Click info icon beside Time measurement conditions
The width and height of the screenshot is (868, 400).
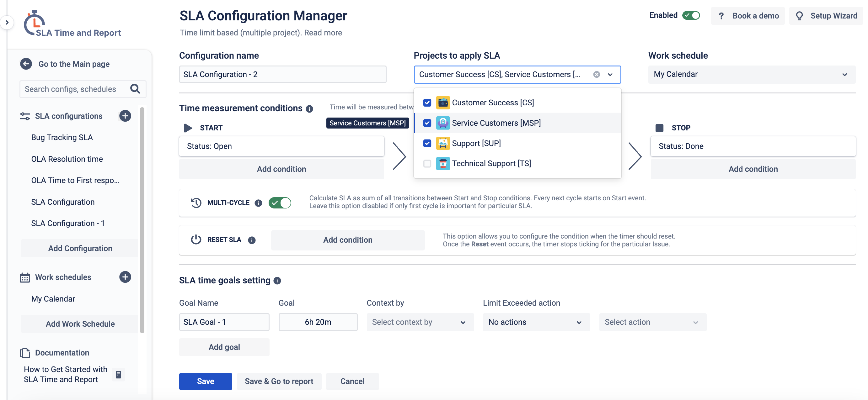[x=309, y=109]
